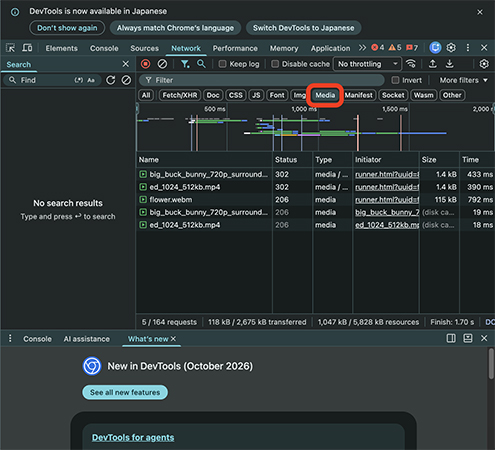
Task: Open the AI assistance drawer tab
Action: pos(87,339)
